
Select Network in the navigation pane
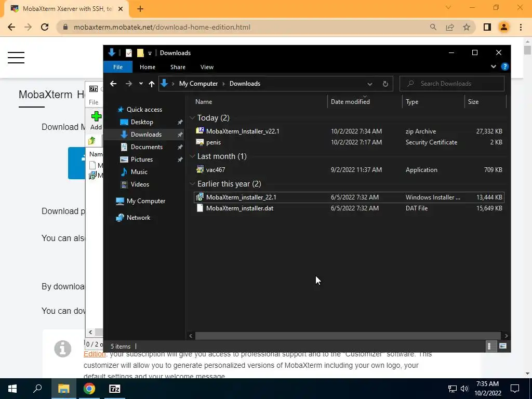[x=138, y=218]
